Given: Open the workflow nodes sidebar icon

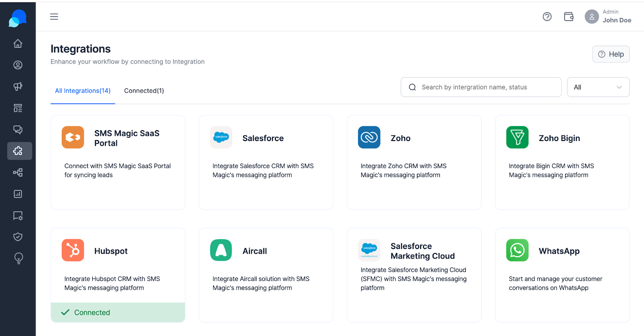Looking at the screenshot, I should 18,172.
